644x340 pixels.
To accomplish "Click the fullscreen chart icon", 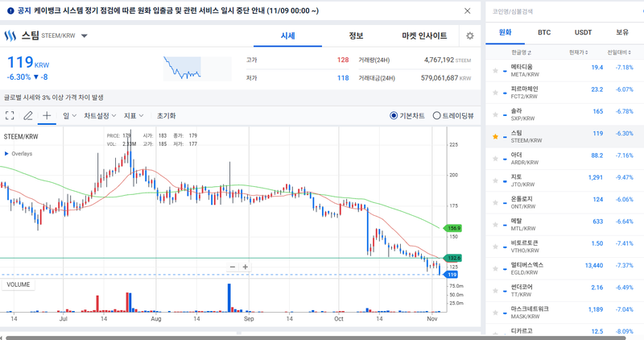I will click(x=10, y=115).
